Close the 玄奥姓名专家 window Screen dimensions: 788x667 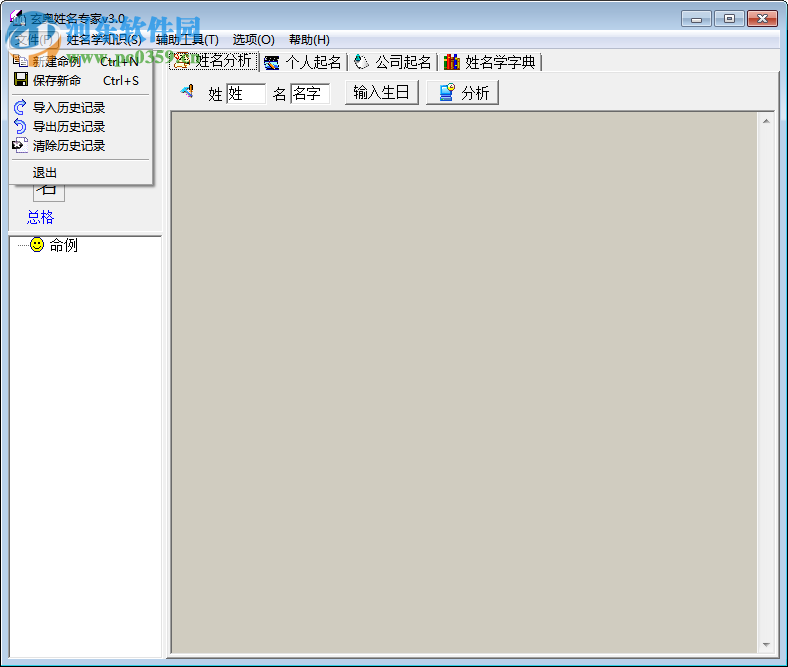click(762, 19)
